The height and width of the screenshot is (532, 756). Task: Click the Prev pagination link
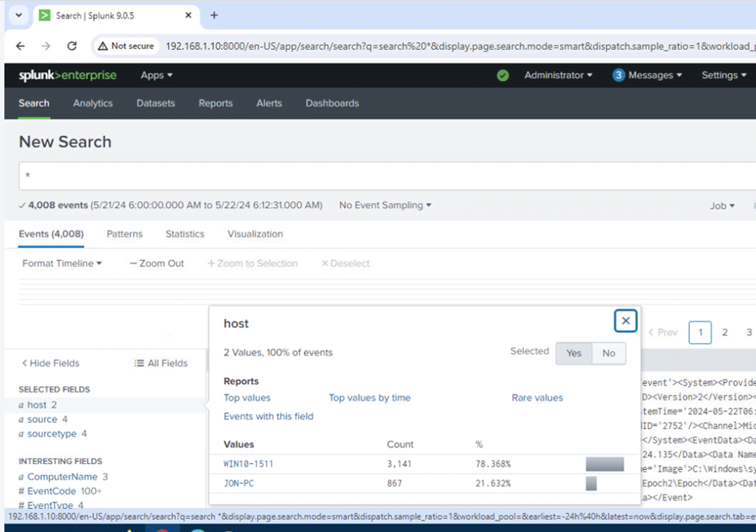click(663, 332)
